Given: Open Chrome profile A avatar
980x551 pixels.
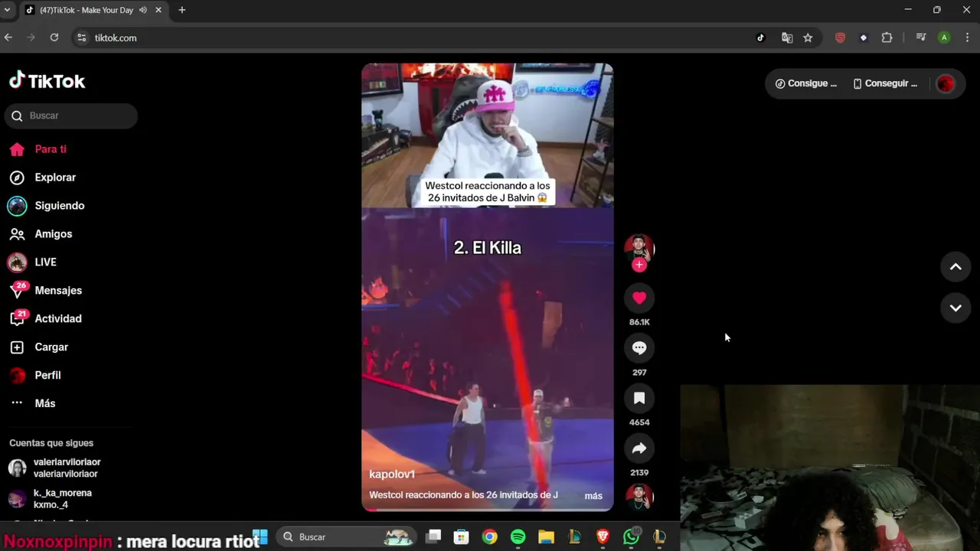Looking at the screenshot, I should [944, 37].
